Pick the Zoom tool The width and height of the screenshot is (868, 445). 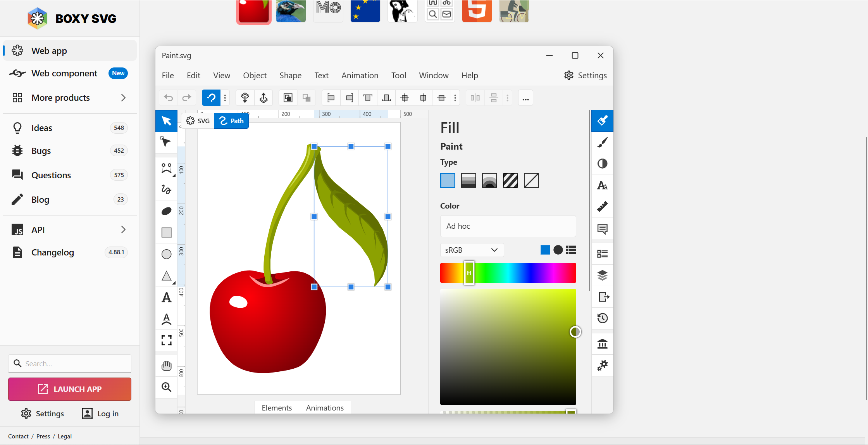tap(166, 387)
